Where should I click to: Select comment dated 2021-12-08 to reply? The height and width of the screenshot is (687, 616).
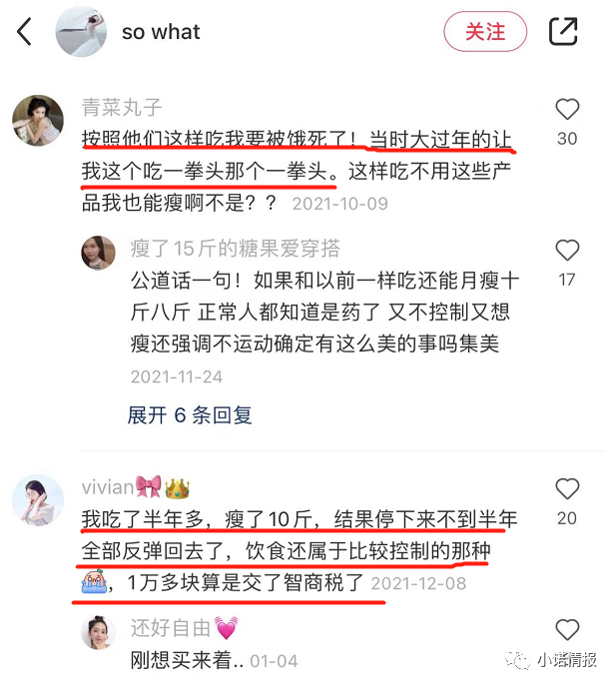300,551
